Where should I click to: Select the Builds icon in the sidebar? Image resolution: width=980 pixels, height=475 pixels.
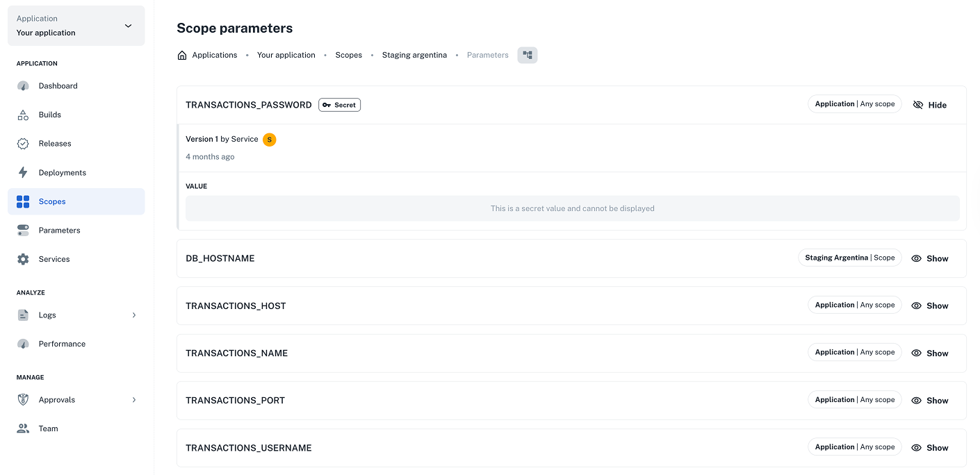pyautogui.click(x=23, y=115)
